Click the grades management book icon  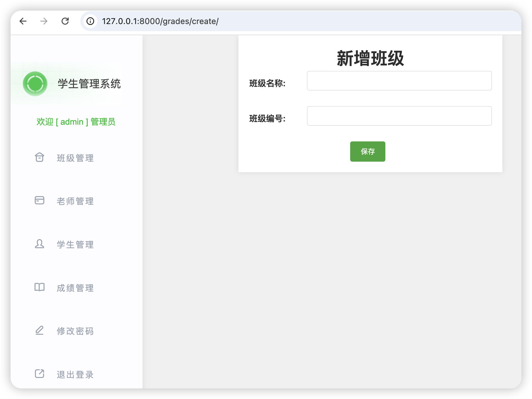click(x=40, y=287)
